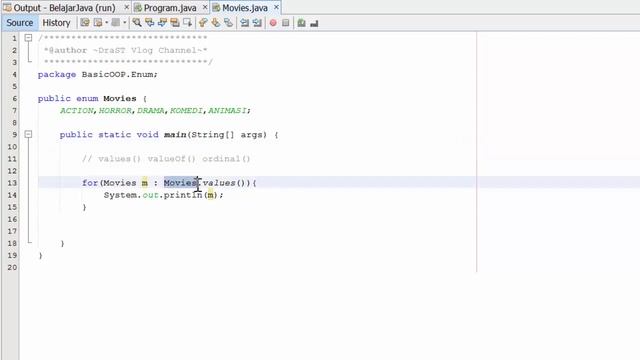Click the 'enum' keyword on line 6
This screenshot has height=360, width=640.
pos(87,99)
